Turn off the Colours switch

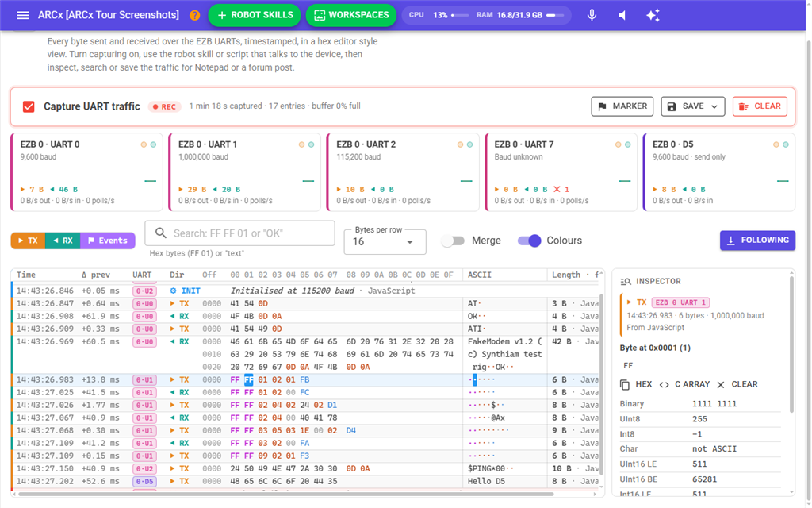pos(529,241)
